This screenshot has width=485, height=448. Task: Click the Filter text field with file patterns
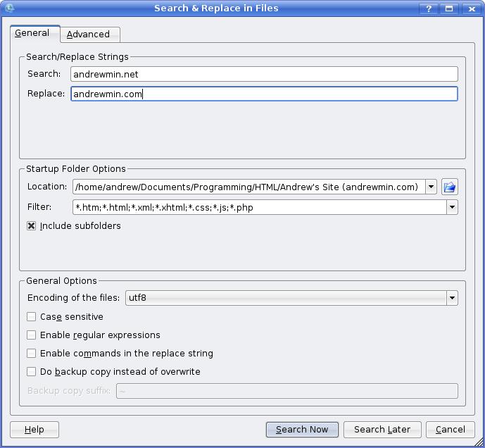pyautogui.click(x=260, y=207)
